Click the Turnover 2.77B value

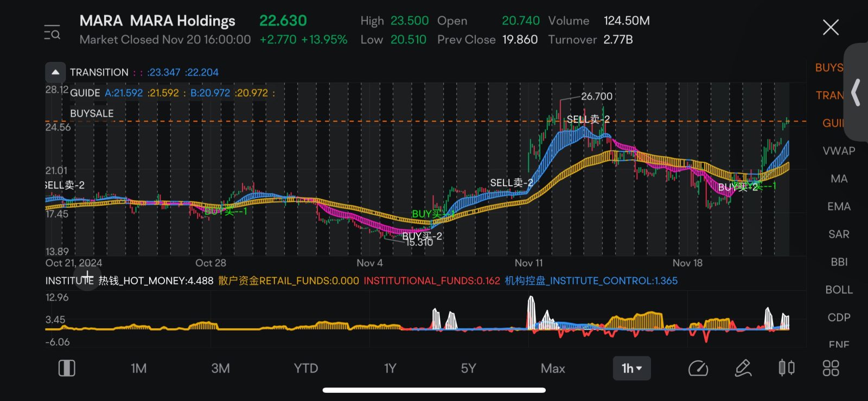tap(618, 40)
